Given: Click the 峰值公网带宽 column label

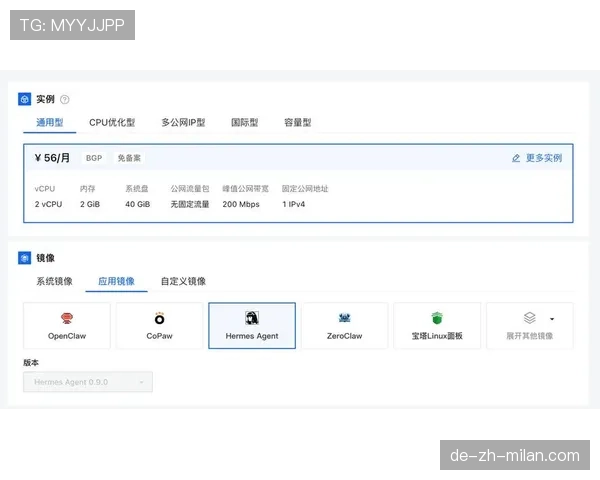Looking at the screenshot, I should pyautogui.click(x=245, y=189).
